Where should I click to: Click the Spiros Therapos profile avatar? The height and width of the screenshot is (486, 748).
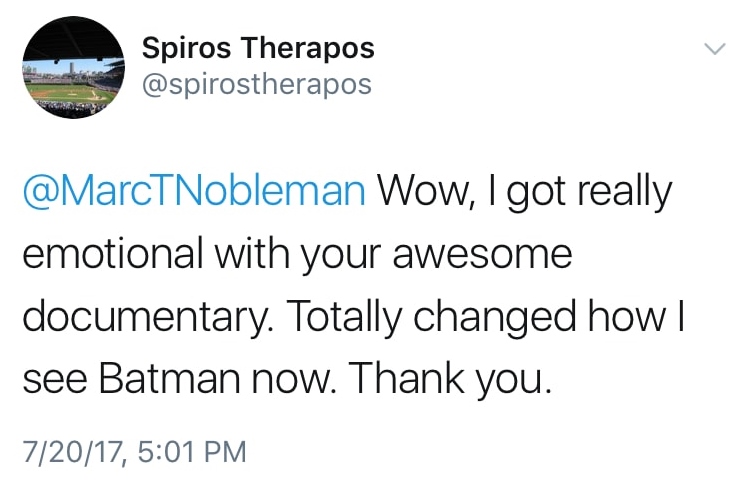click(x=72, y=69)
